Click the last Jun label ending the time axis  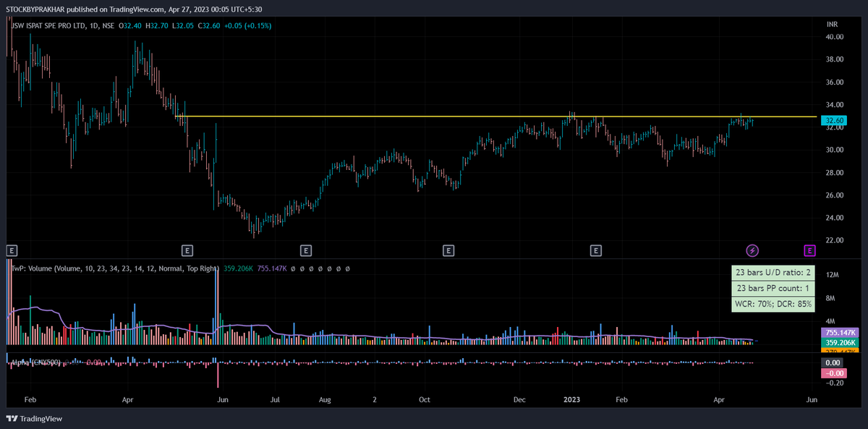click(x=812, y=399)
